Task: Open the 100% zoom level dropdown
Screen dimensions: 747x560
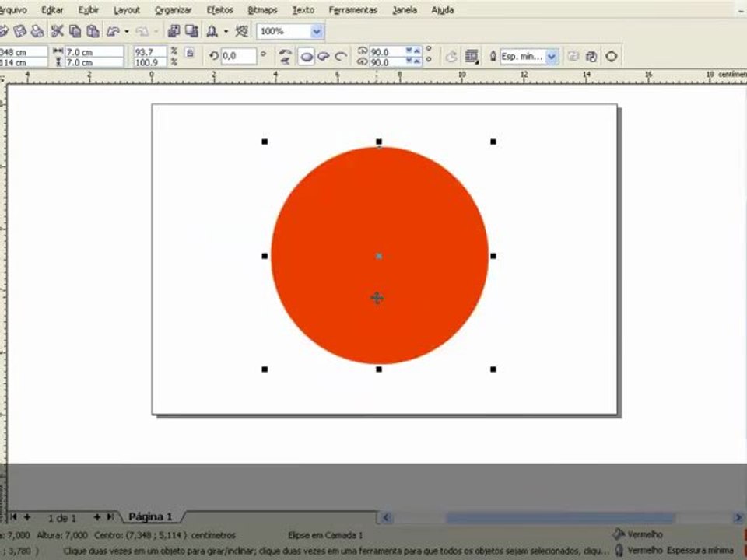Action: click(317, 32)
